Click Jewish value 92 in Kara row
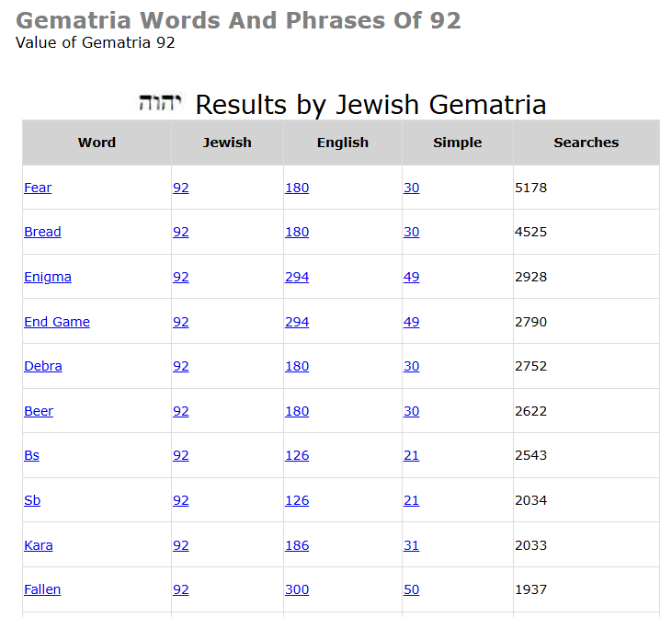 click(x=181, y=545)
